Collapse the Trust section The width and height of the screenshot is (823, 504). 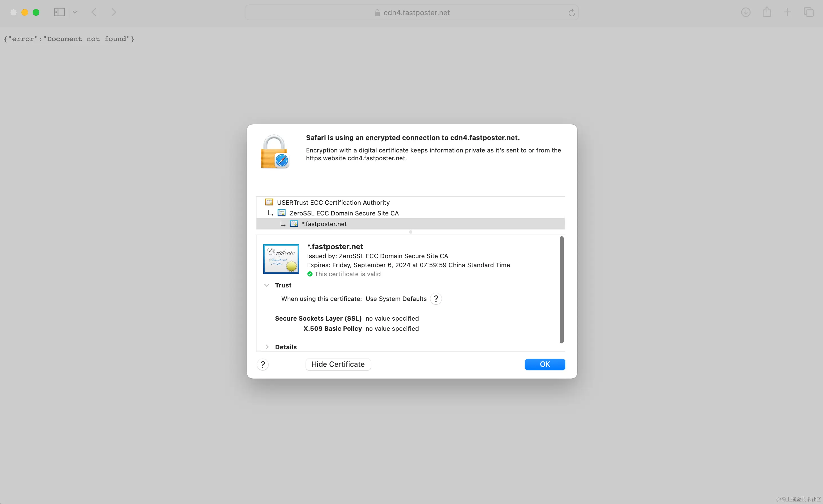[x=267, y=285]
